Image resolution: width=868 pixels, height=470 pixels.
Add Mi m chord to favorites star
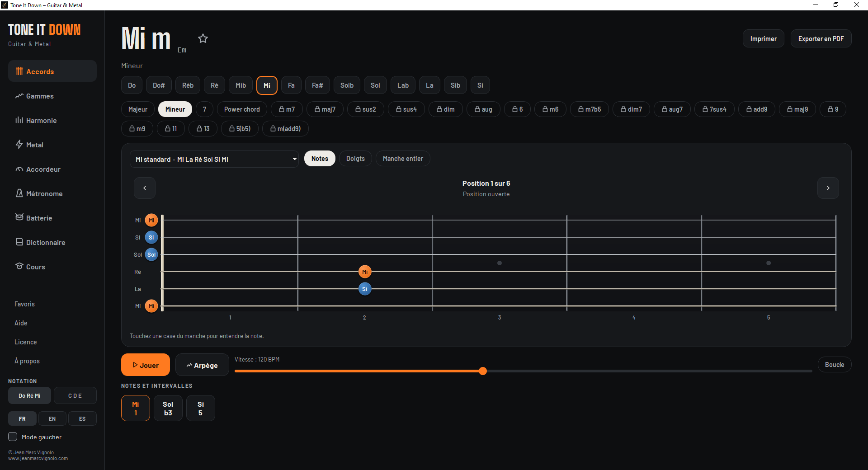coord(203,38)
